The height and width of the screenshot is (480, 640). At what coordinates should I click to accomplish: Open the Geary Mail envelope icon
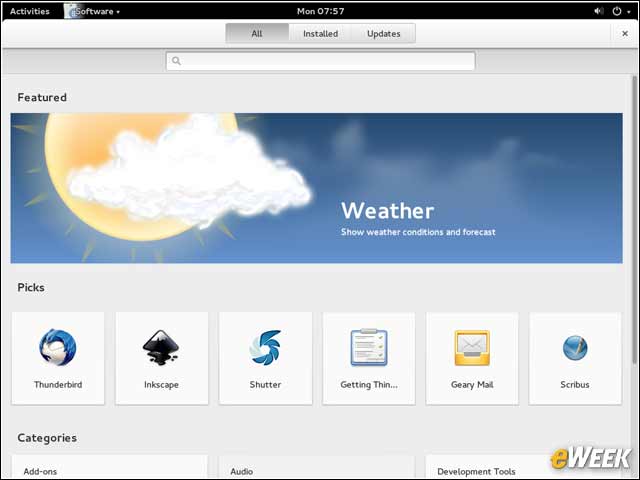(472, 348)
